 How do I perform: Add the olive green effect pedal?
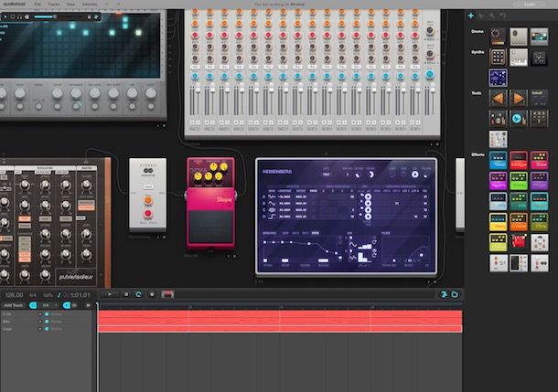point(539,222)
